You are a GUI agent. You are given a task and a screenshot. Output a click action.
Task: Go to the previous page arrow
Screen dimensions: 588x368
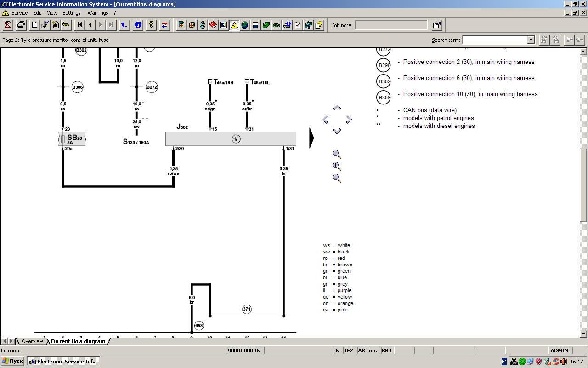pyautogui.click(x=90, y=25)
